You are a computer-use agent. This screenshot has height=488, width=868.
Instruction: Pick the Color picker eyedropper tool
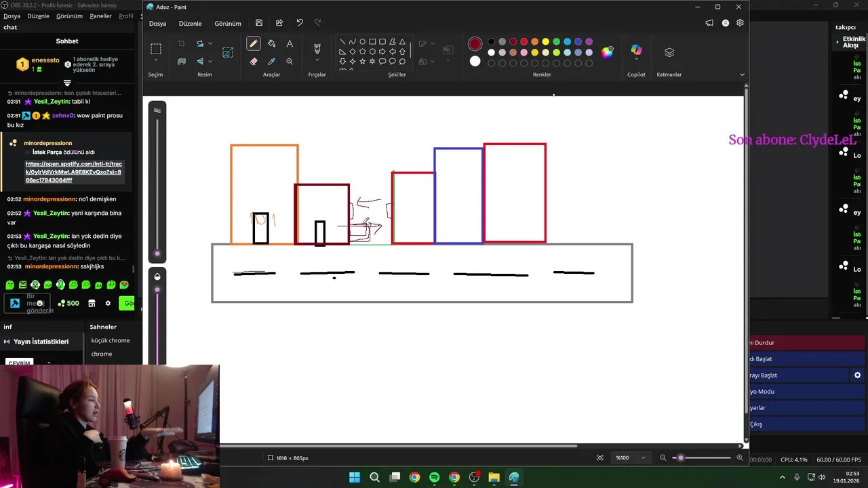(271, 61)
